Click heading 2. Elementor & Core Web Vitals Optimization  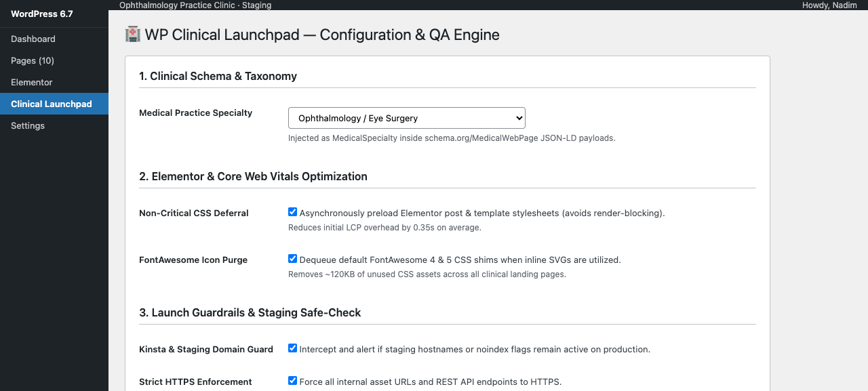click(x=253, y=176)
